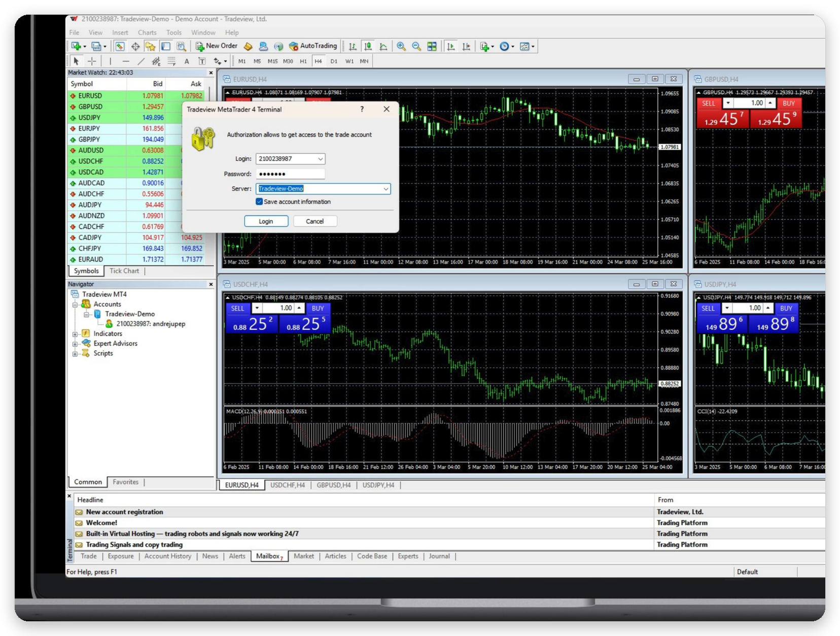This screenshot has width=840, height=636.
Task: Select the Trendline drawing tool
Action: tap(141, 61)
